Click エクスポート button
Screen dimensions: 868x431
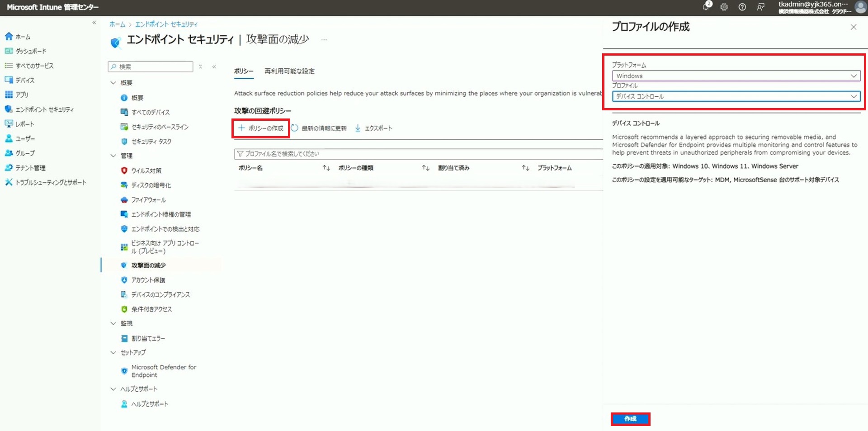pyautogui.click(x=373, y=128)
